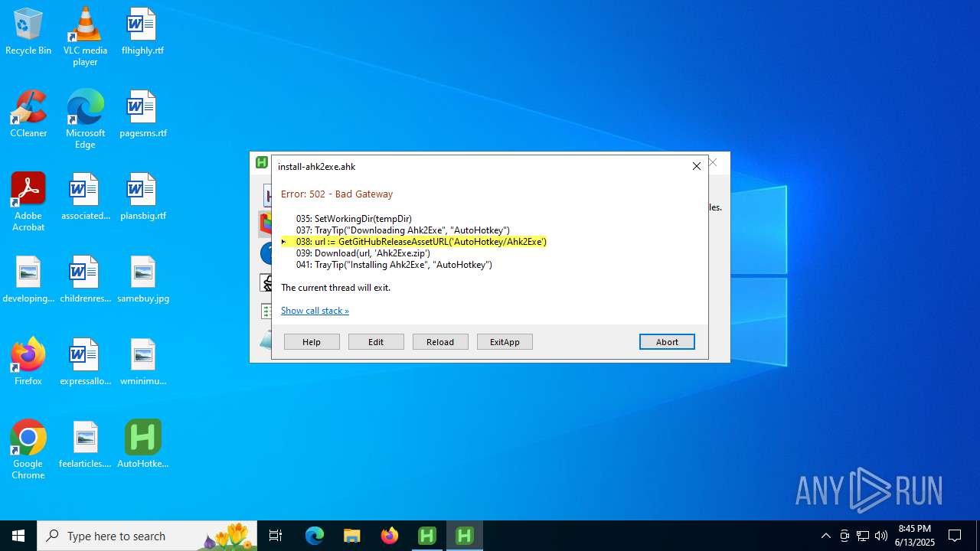Open volume control tray icon
980x551 pixels.
(881, 536)
